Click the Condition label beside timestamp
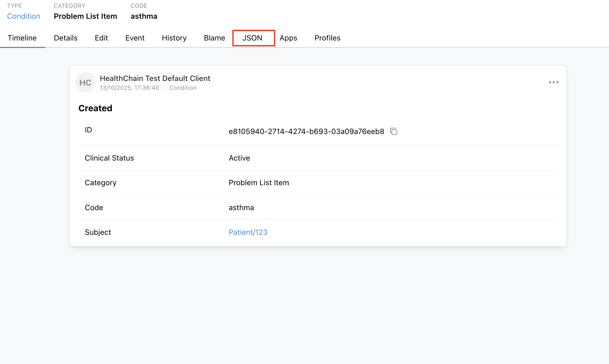Image resolution: width=609 pixels, height=364 pixels. click(183, 88)
